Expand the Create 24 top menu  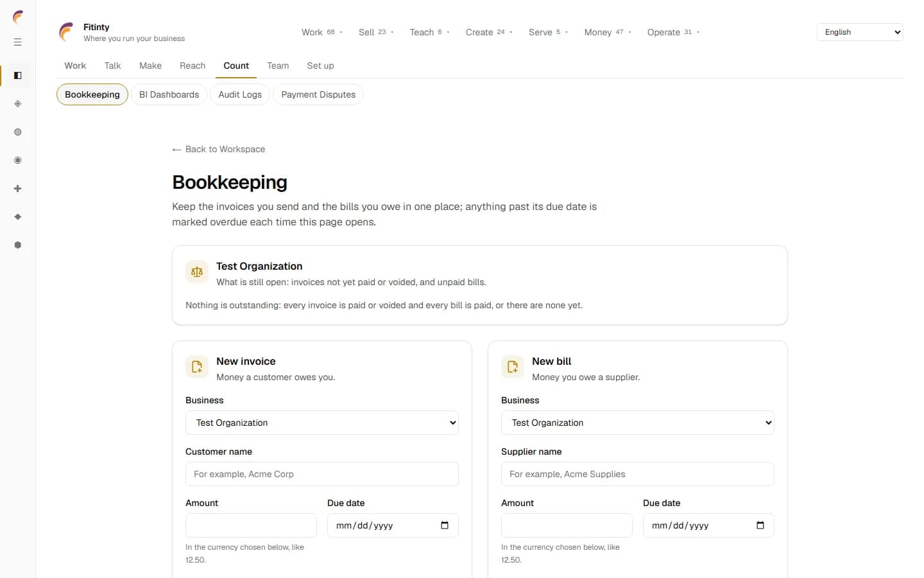click(489, 32)
